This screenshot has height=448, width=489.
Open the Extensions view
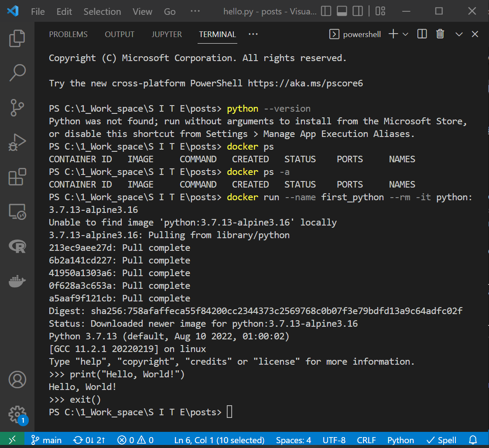pyautogui.click(x=17, y=177)
